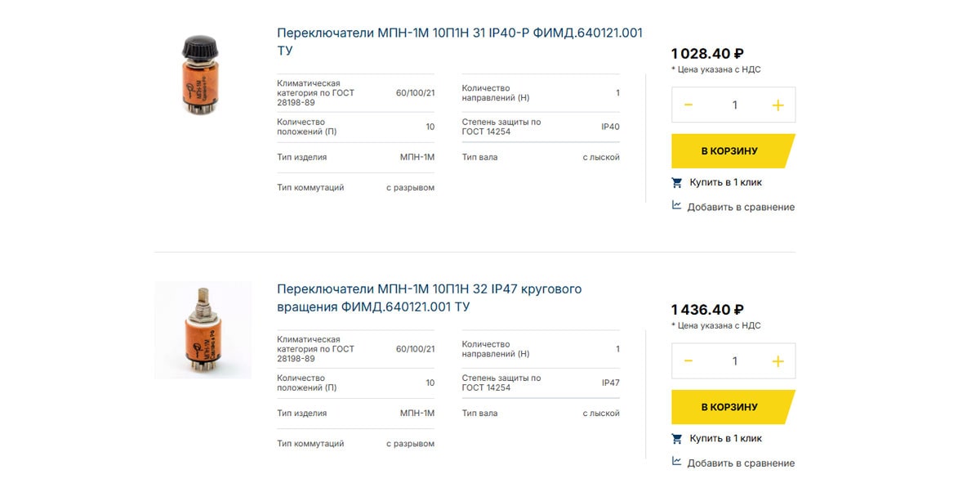Image resolution: width=980 pixels, height=492 pixels.
Task: Buy the IP40-Р switch in one click
Action: coord(725,182)
